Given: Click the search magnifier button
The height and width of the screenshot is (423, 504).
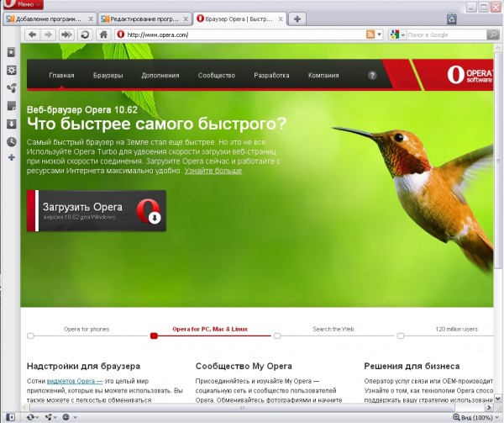Looking at the screenshot, I should click(x=493, y=34).
